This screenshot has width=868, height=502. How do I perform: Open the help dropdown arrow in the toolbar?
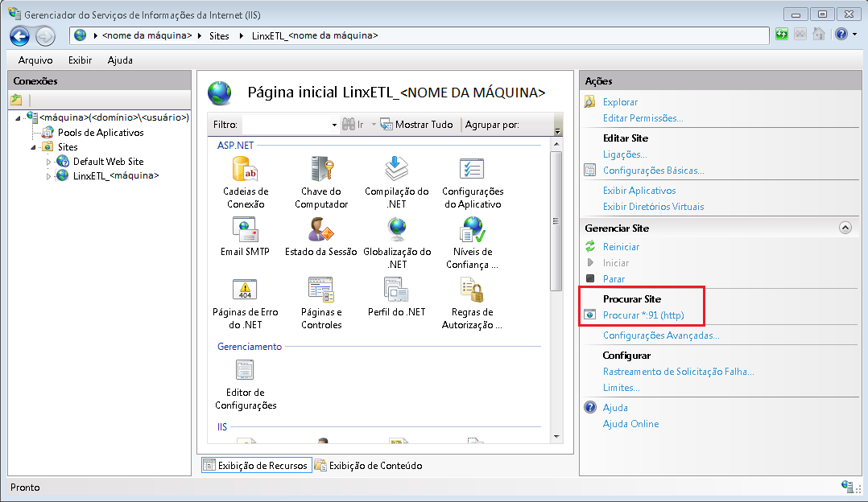click(x=855, y=35)
